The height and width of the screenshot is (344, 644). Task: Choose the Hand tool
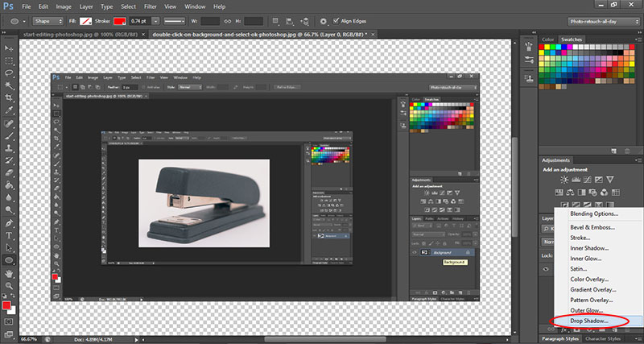(x=9, y=273)
